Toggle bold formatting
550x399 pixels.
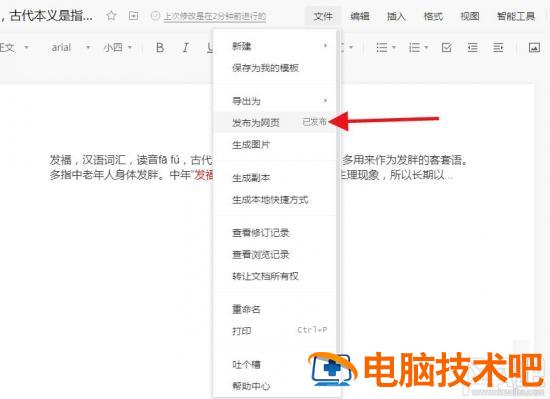[x=160, y=47]
